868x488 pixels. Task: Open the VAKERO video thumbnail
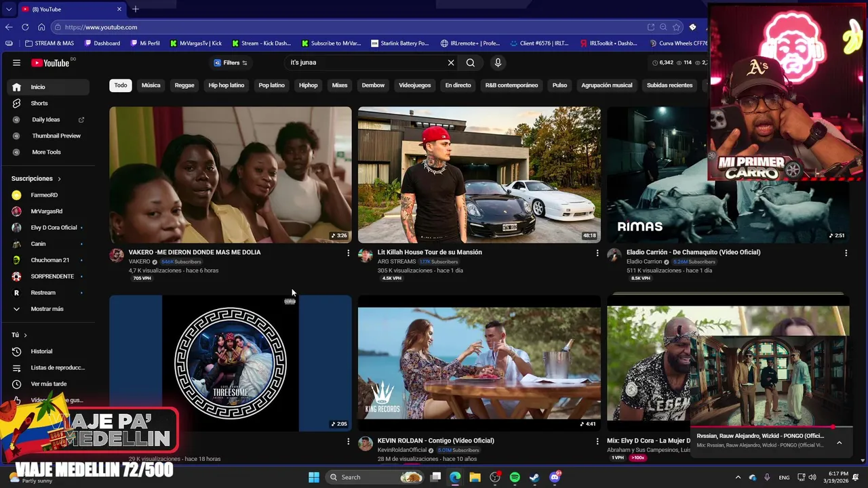(231, 175)
